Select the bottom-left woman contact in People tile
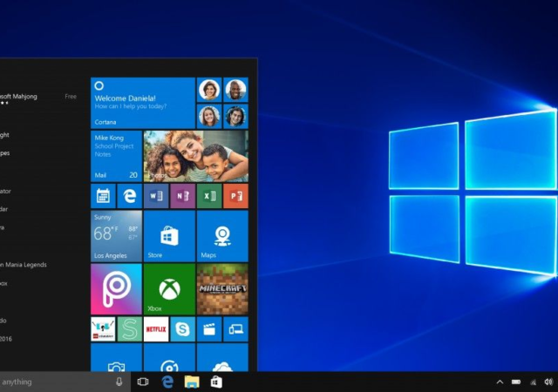 [209, 117]
